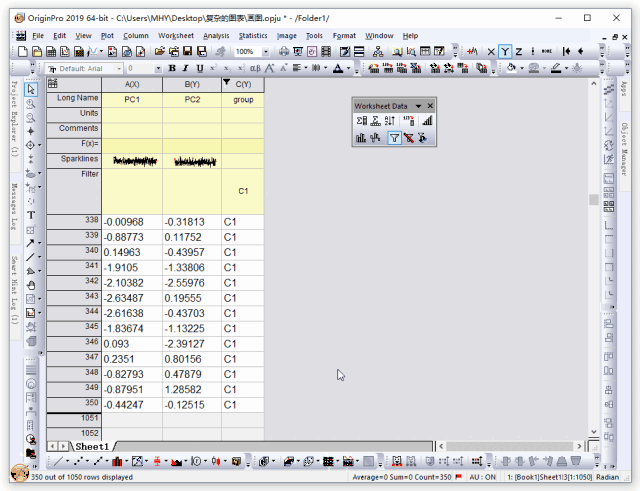Click the font color A swatch button
Screen dimensions: 640x491
(x=338, y=68)
